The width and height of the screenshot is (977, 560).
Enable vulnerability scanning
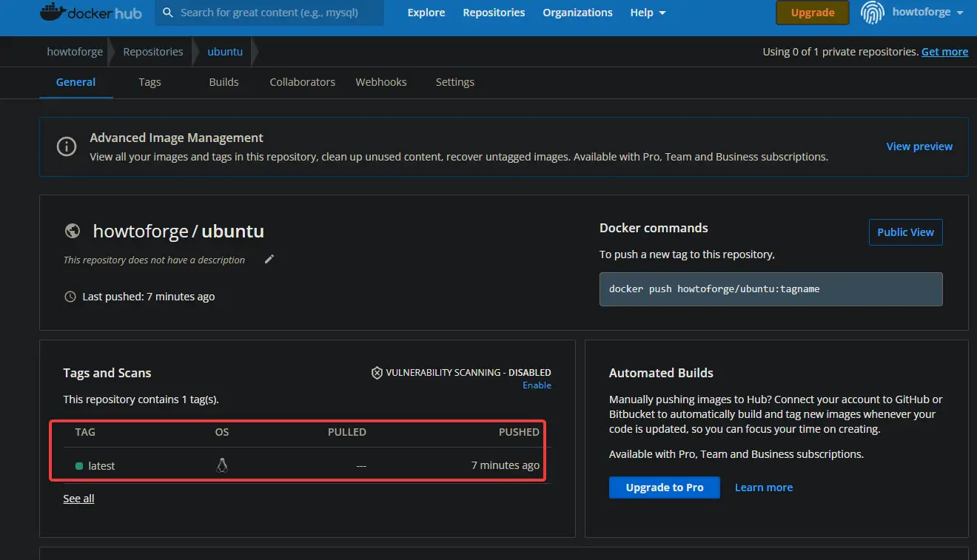536,385
